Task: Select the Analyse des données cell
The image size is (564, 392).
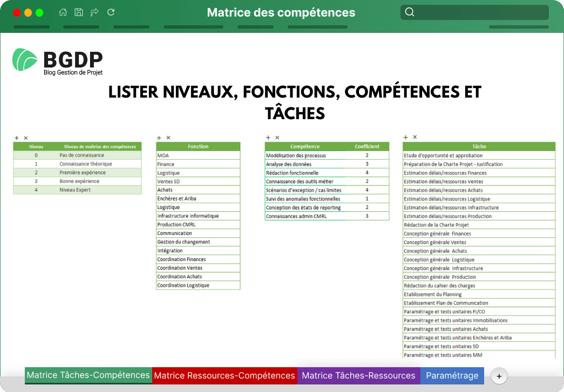Action: click(x=305, y=164)
